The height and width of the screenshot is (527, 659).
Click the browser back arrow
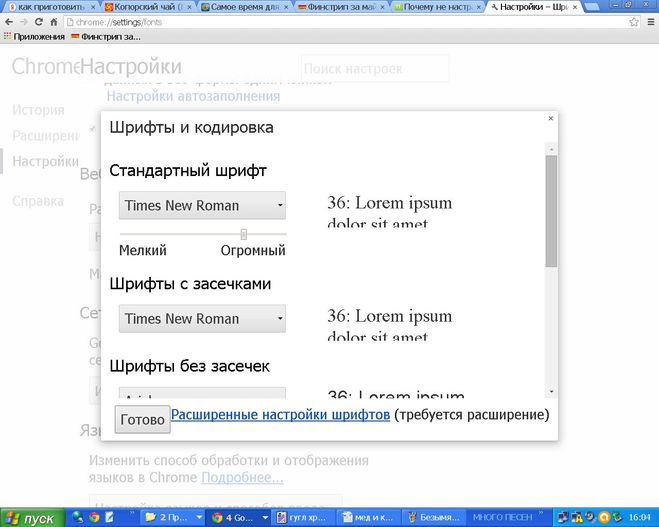(x=9, y=22)
